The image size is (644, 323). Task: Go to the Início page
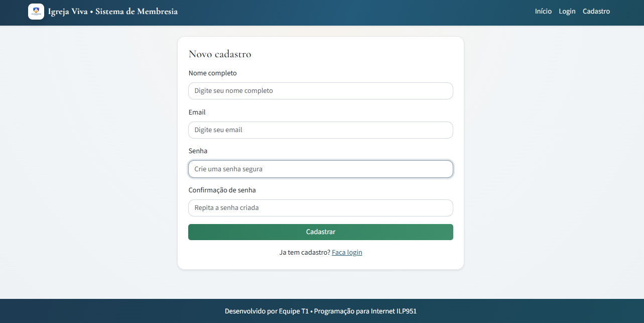click(x=543, y=12)
